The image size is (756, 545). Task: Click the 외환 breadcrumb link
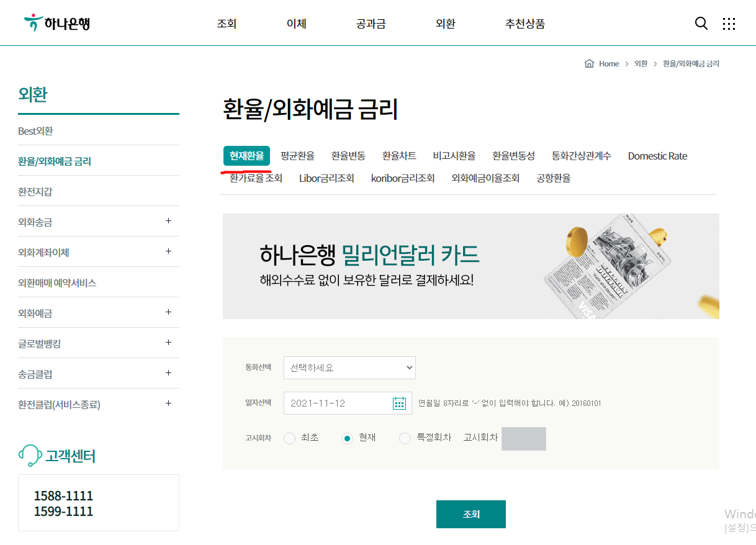(641, 64)
